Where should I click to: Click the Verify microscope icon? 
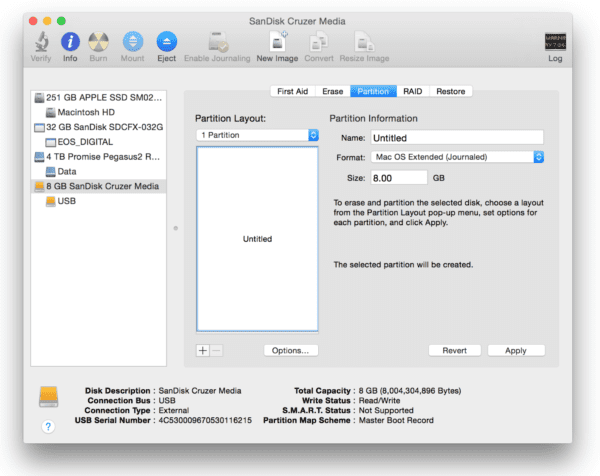(42, 42)
